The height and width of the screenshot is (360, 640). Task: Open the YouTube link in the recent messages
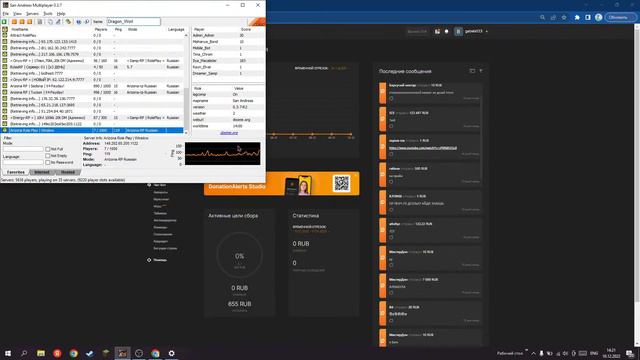click(x=423, y=148)
